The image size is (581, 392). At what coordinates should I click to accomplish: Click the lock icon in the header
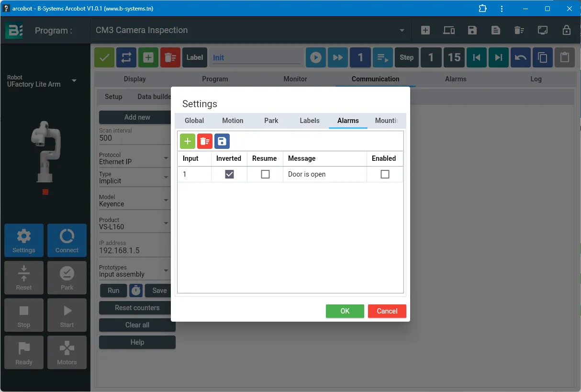tap(567, 30)
